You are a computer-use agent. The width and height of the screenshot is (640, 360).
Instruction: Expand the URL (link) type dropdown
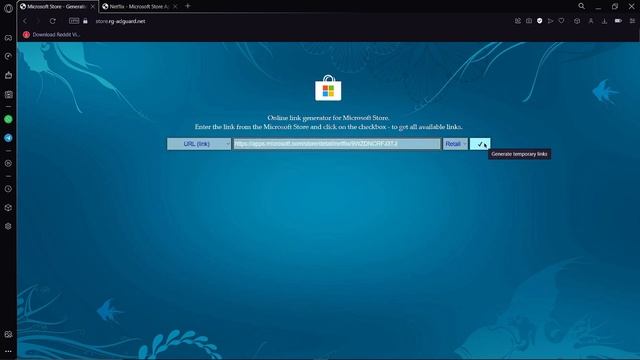click(x=199, y=144)
